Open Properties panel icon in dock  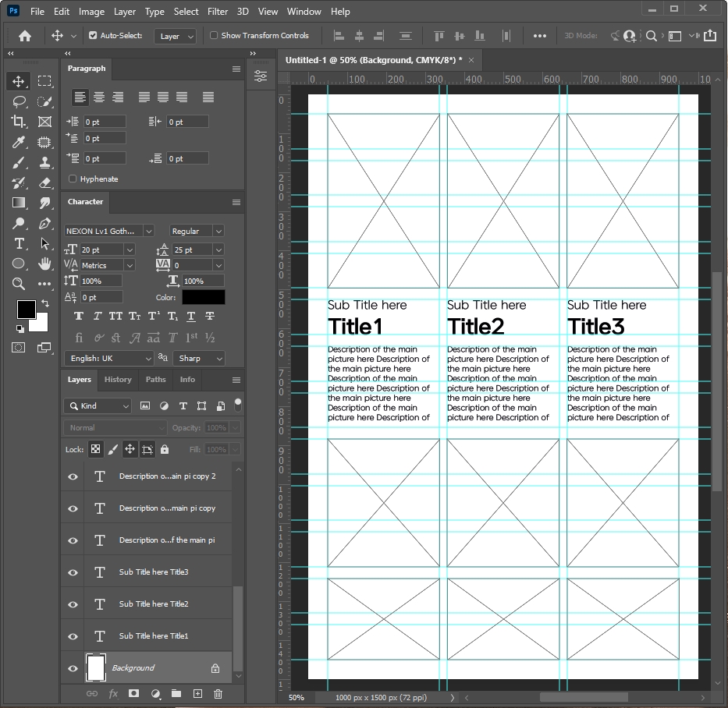(261, 76)
